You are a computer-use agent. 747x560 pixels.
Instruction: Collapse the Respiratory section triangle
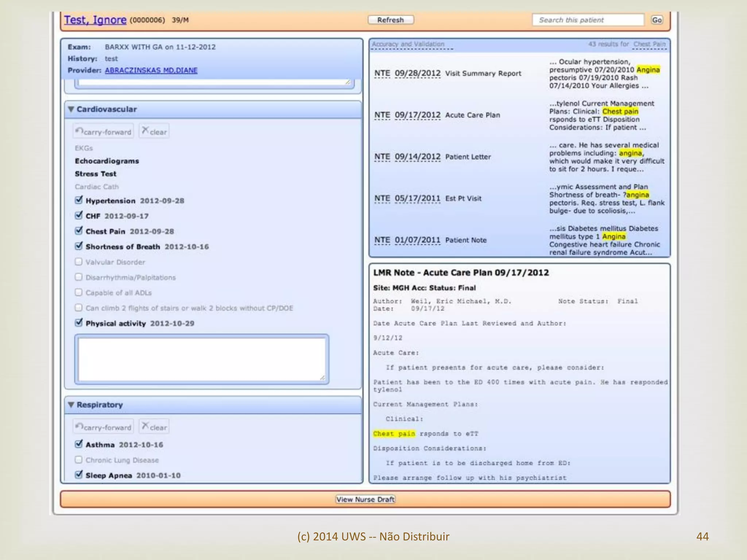click(x=71, y=405)
